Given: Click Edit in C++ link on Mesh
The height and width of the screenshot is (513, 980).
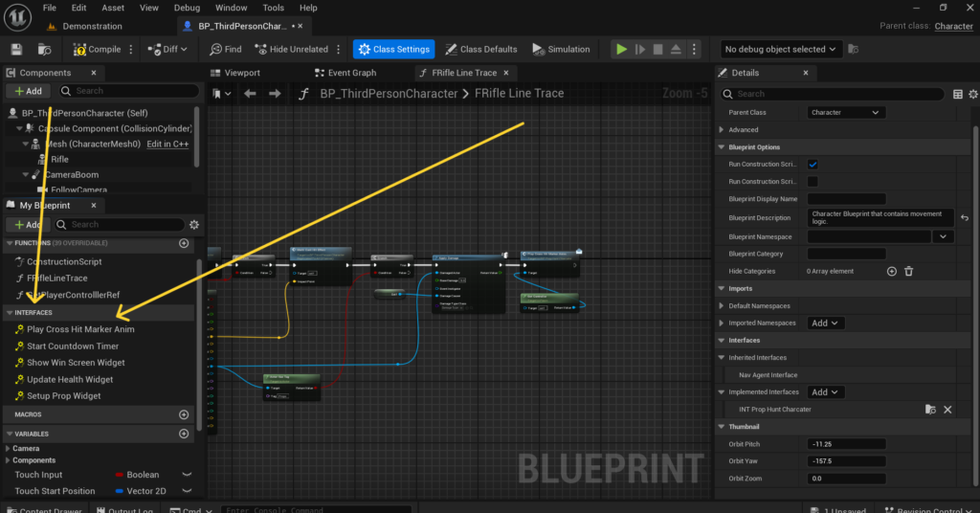Looking at the screenshot, I should [167, 144].
